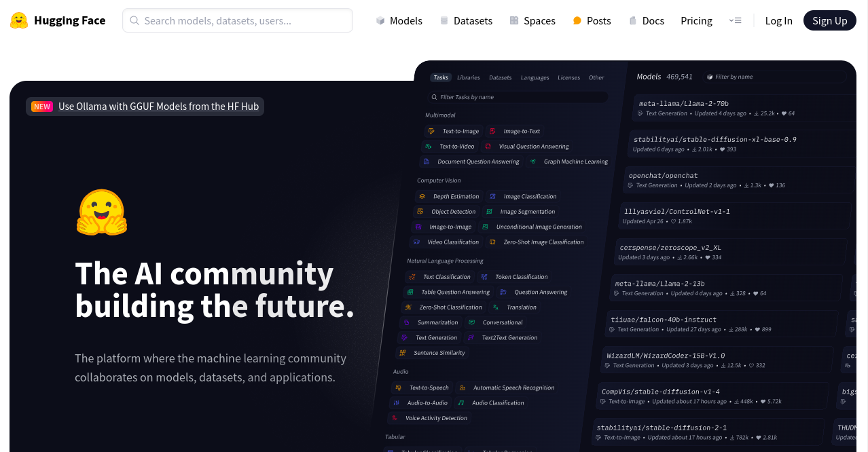
Task: Click the Hugging Face brand name text
Action: coord(69,20)
